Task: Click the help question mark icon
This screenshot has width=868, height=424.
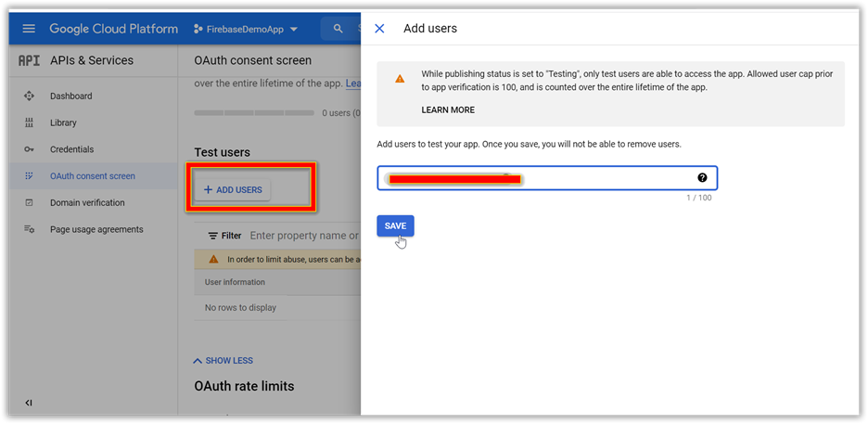Action: 702,178
